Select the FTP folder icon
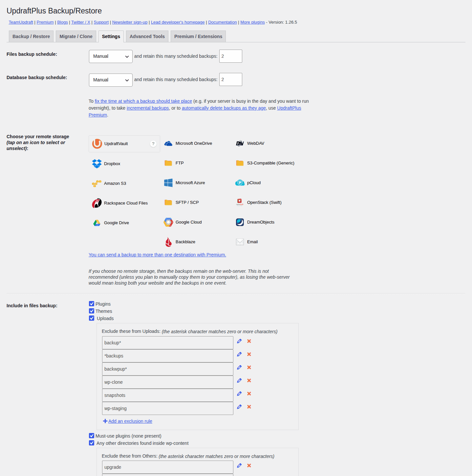This screenshot has height=476, width=472. coord(168,163)
